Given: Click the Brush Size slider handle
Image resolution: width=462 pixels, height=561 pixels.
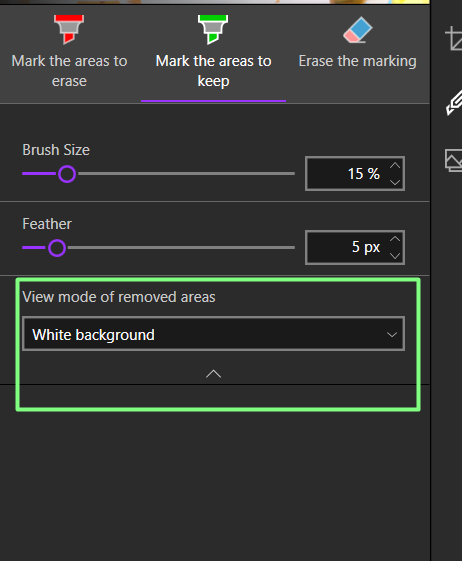Looking at the screenshot, I should [x=67, y=174].
